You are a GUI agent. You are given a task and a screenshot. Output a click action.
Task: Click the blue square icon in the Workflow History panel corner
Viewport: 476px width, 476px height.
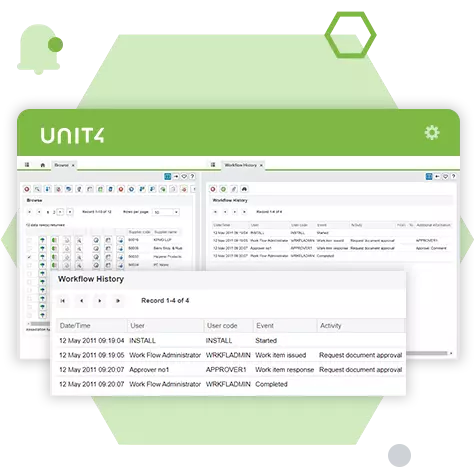(429, 176)
